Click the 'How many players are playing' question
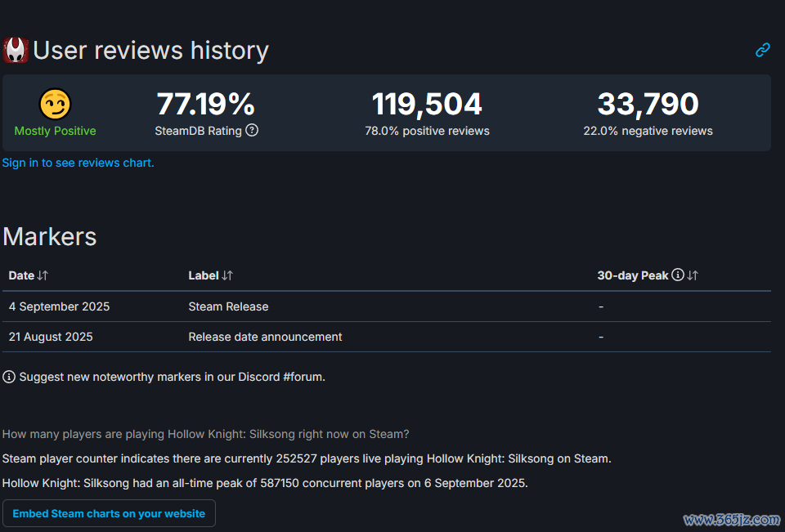 (x=206, y=434)
